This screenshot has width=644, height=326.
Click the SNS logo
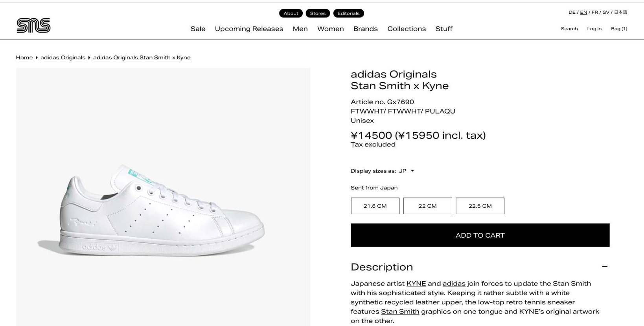click(33, 25)
